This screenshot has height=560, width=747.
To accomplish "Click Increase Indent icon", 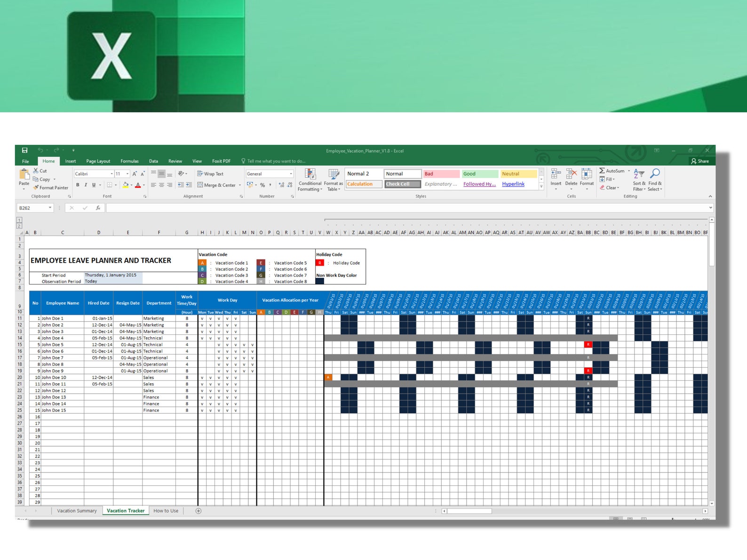I will pos(189,185).
